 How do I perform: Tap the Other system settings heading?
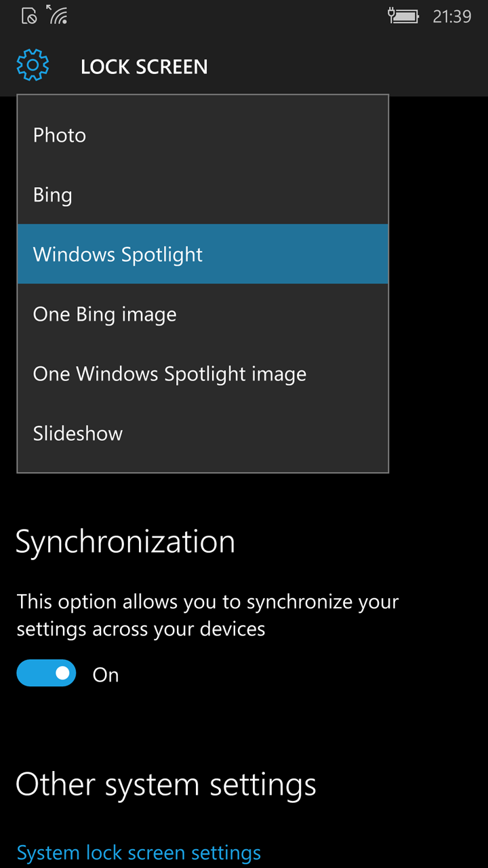click(166, 785)
